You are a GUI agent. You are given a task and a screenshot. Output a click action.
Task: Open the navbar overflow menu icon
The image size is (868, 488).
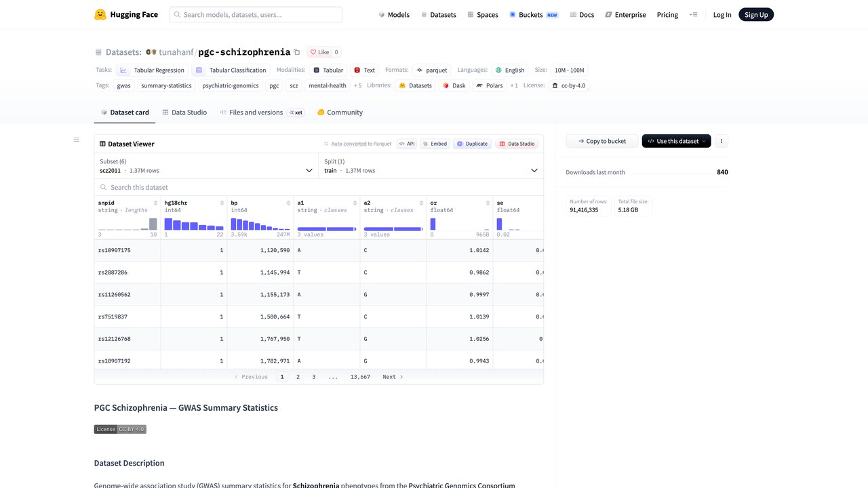point(693,14)
